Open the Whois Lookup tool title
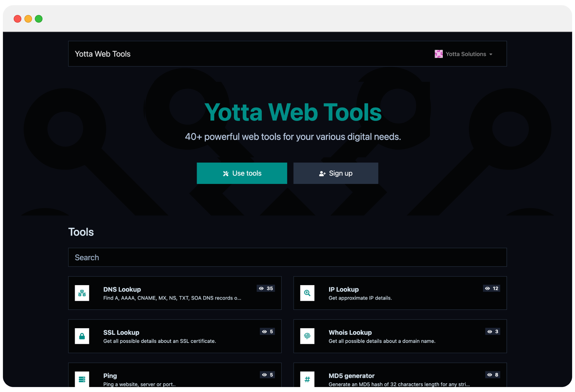The width and height of the screenshot is (575, 392). (350, 332)
